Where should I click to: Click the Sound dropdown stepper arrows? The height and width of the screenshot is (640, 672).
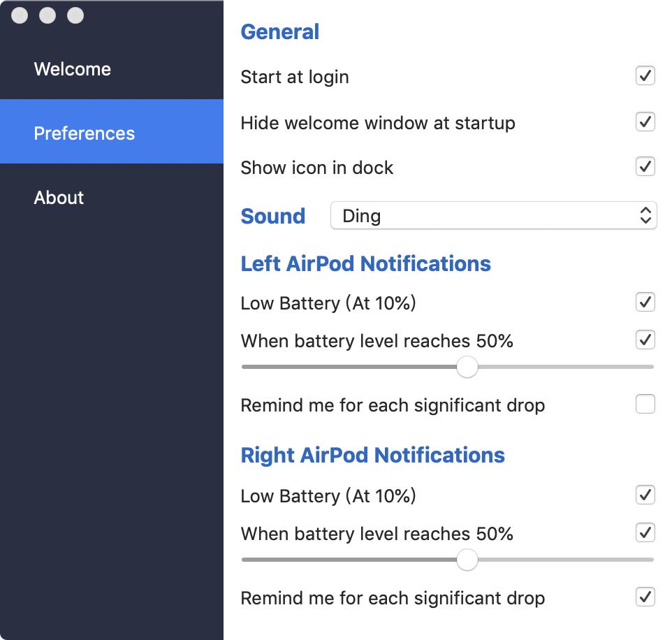click(645, 215)
